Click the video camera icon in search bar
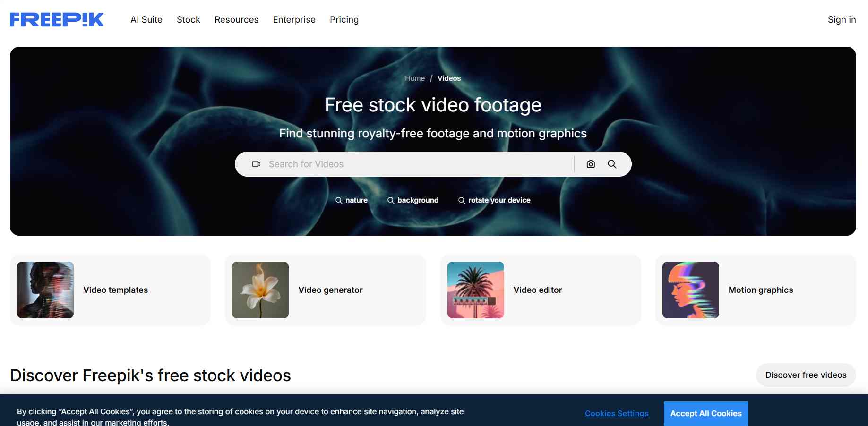The height and width of the screenshot is (426, 868). [256, 164]
